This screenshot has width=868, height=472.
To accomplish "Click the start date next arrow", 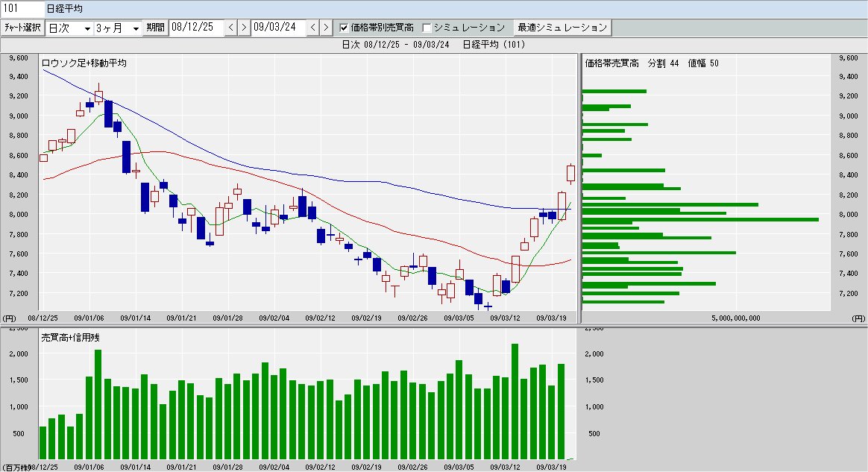I will pyautogui.click(x=243, y=28).
